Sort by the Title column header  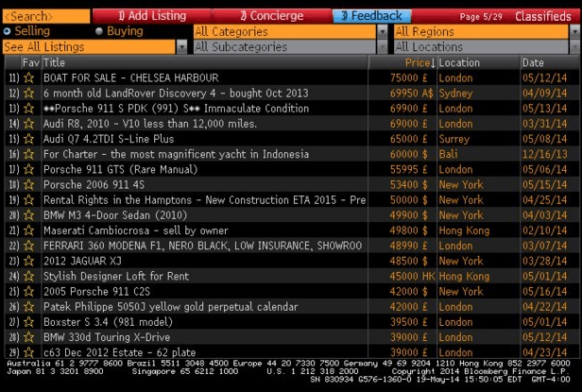[205, 62]
